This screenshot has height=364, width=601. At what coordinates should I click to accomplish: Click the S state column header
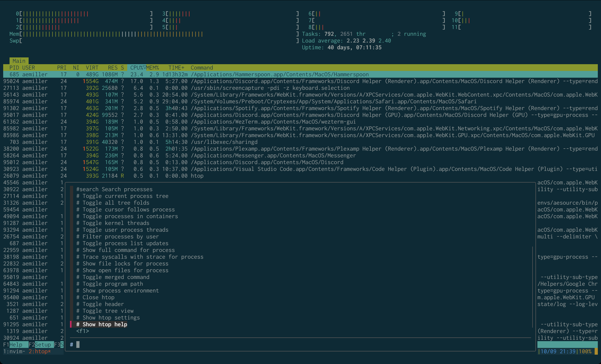click(122, 68)
